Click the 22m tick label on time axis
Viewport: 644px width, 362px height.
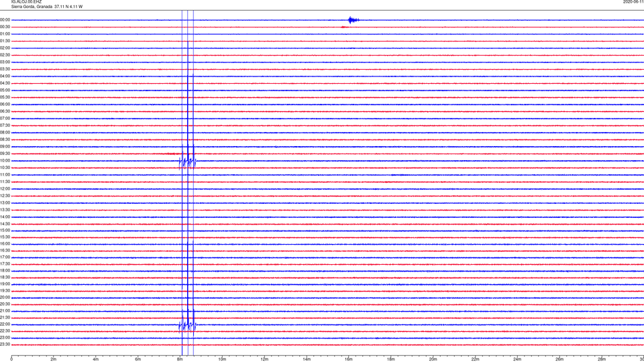coord(475,359)
